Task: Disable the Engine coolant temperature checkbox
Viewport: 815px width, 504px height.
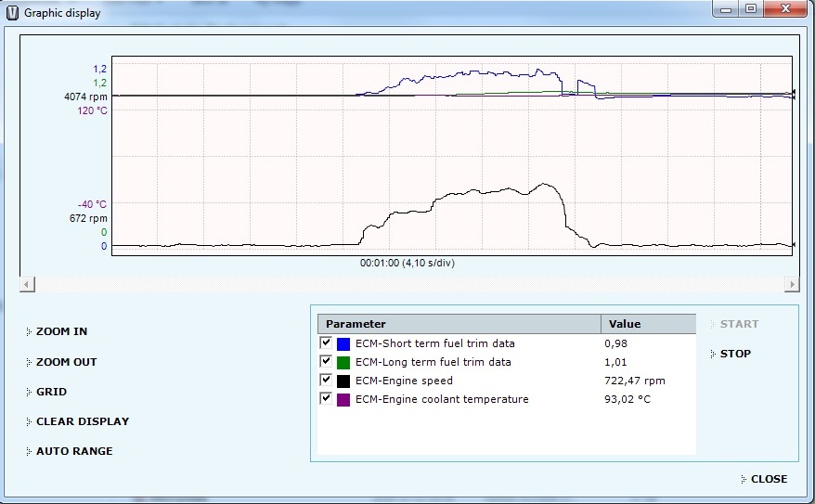Action: (x=326, y=399)
